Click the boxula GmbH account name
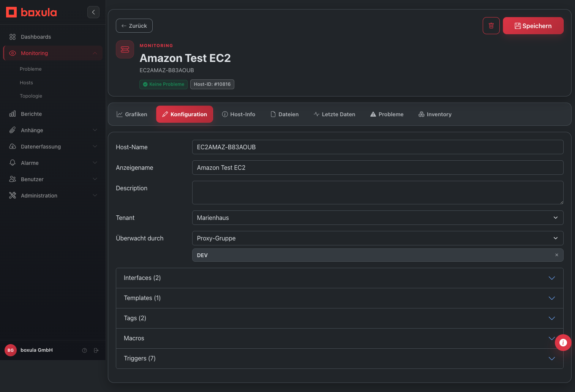 pos(37,350)
